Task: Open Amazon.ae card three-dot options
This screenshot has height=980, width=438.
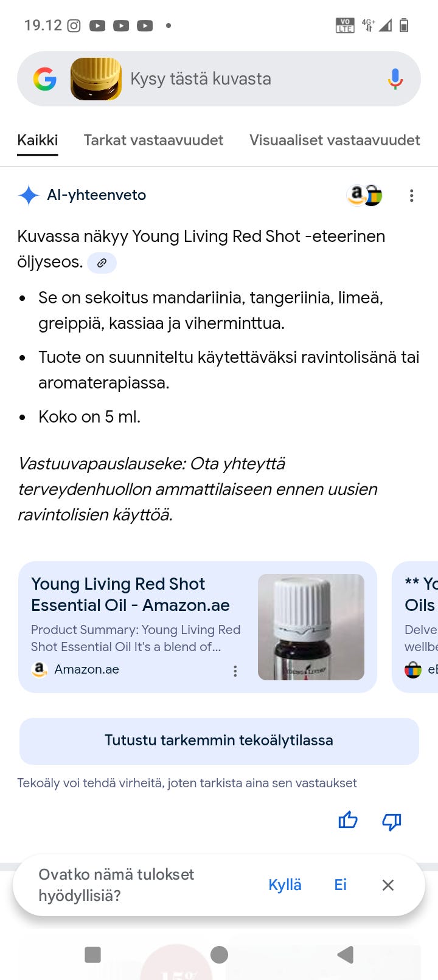Action: point(235,671)
